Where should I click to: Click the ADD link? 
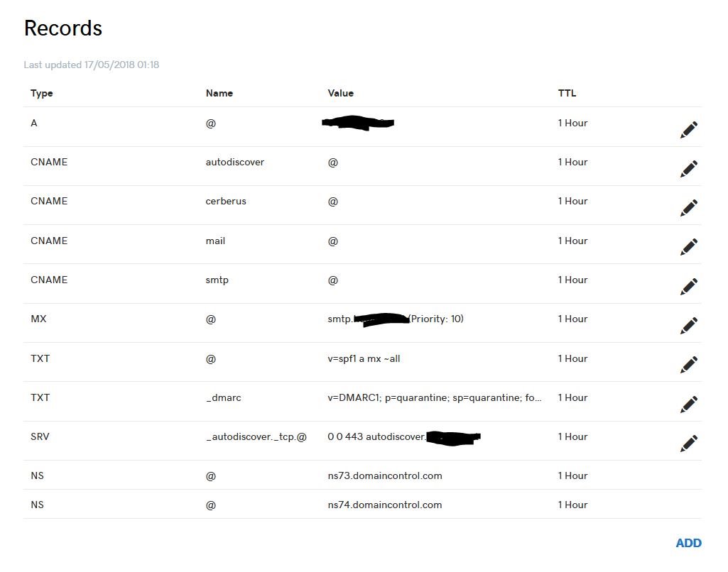click(x=688, y=543)
